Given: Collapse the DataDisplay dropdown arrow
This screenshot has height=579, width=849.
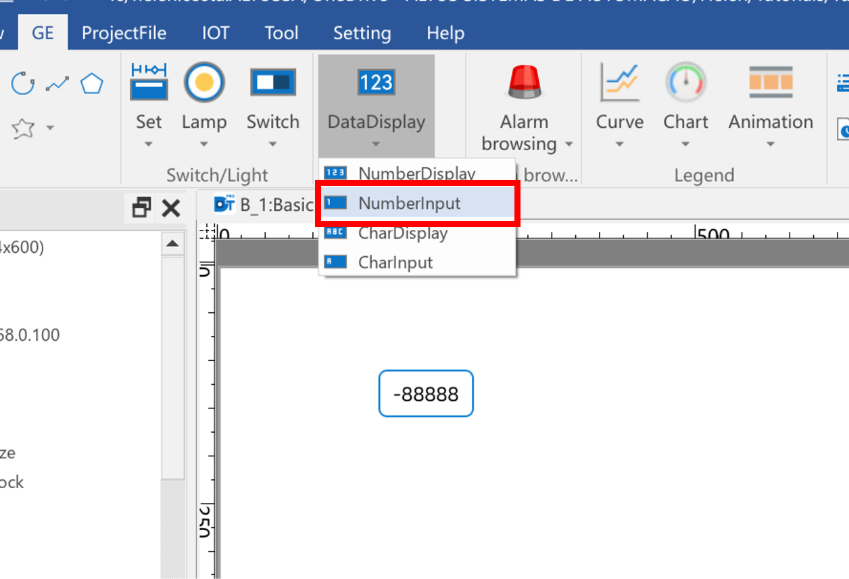Looking at the screenshot, I should tap(376, 144).
